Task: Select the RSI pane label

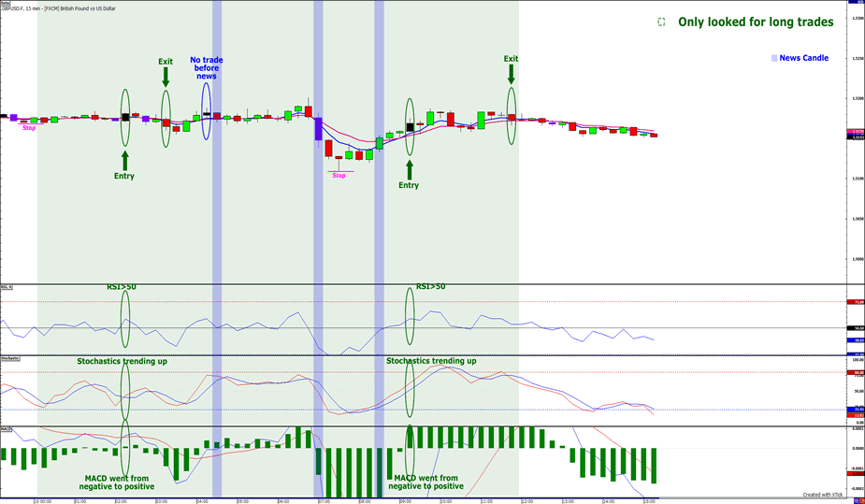Action: [7, 287]
